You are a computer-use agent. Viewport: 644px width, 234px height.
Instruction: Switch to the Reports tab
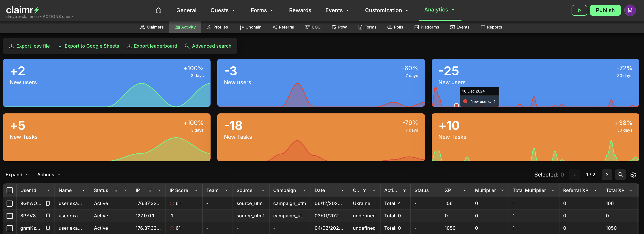[491, 27]
